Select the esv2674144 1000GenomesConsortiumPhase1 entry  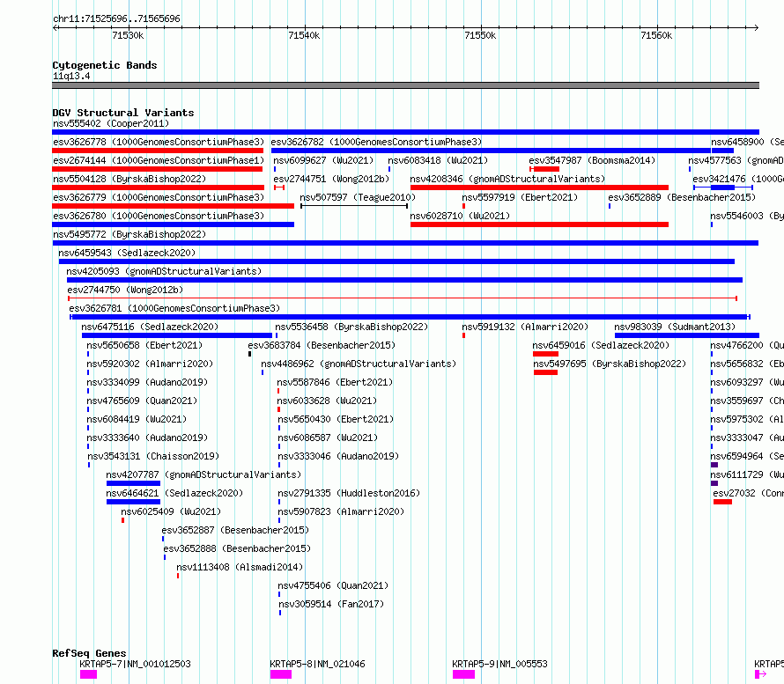[159, 160]
